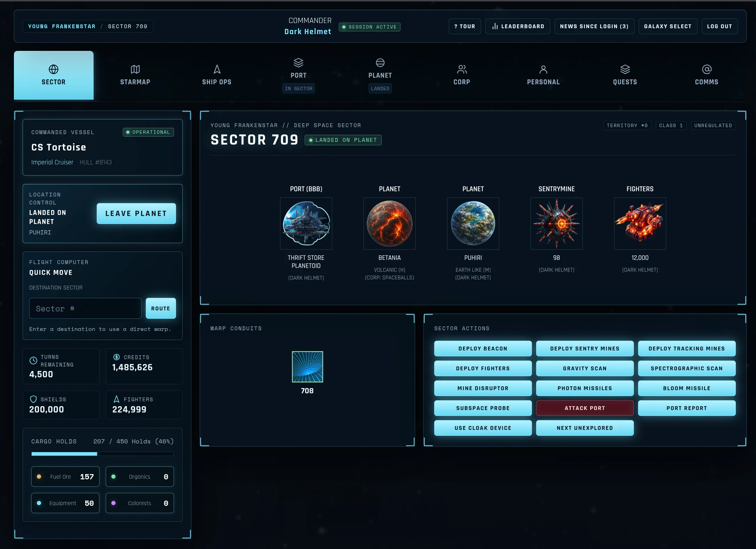This screenshot has height=549, width=756.
Task: Click the orange Fuel Ore dot
Action: click(x=39, y=477)
